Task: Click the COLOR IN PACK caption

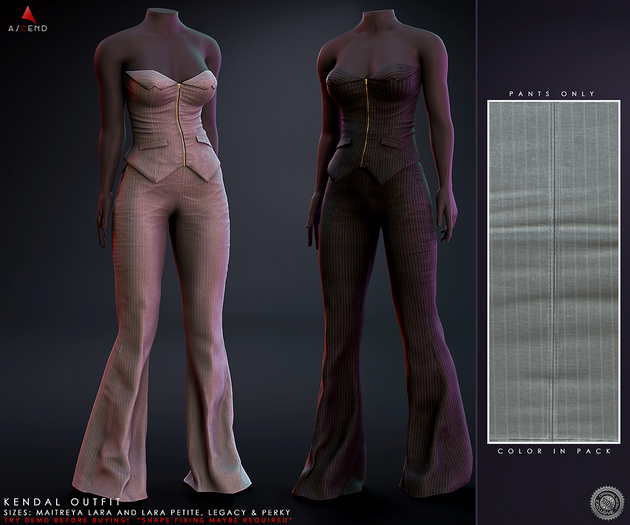Action: [554, 451]
